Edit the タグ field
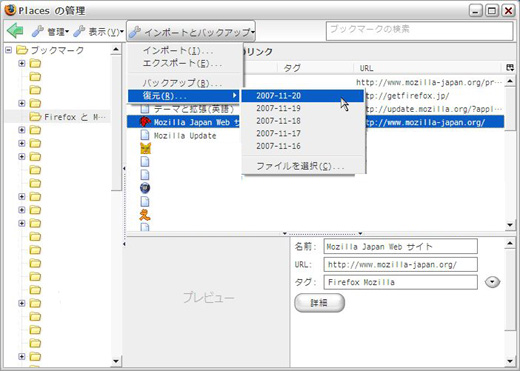The height and width of the screenshot is (371, 520). click(x=400, y=282)
